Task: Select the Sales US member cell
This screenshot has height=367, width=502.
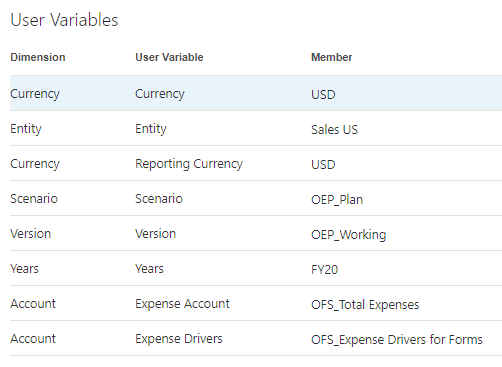Action: pos(334,129)
